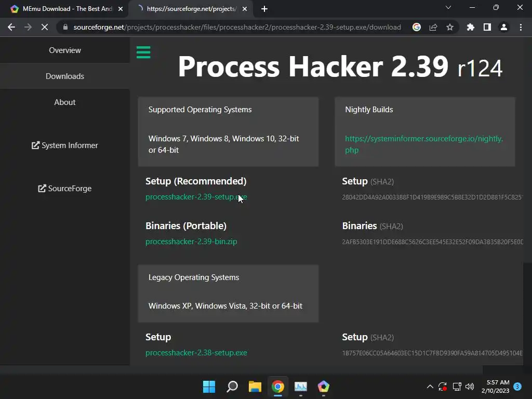Open the volume speaker tray icon
Image resolution: width=532 pixels, height=399 pixels.
point(470,387)
